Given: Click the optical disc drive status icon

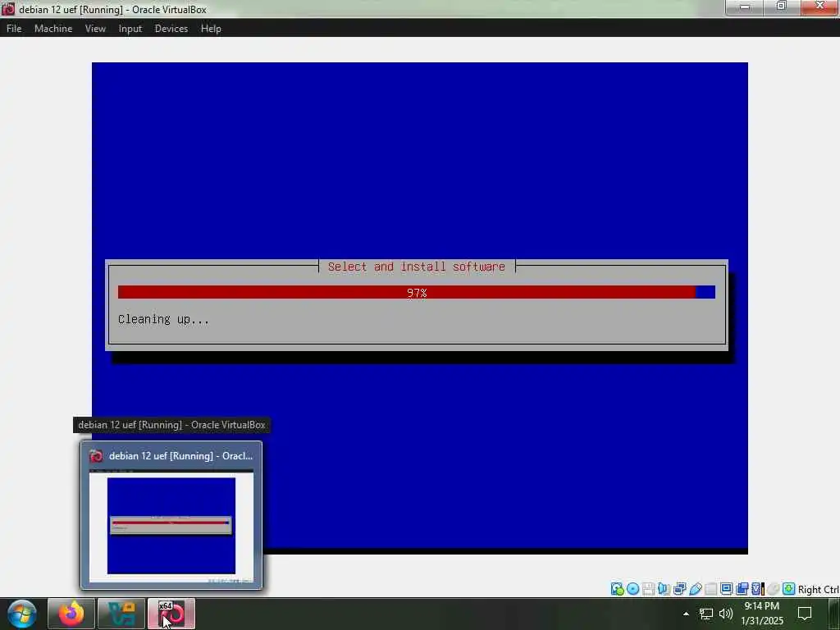Looking at the screenshot, I should 632,589.
